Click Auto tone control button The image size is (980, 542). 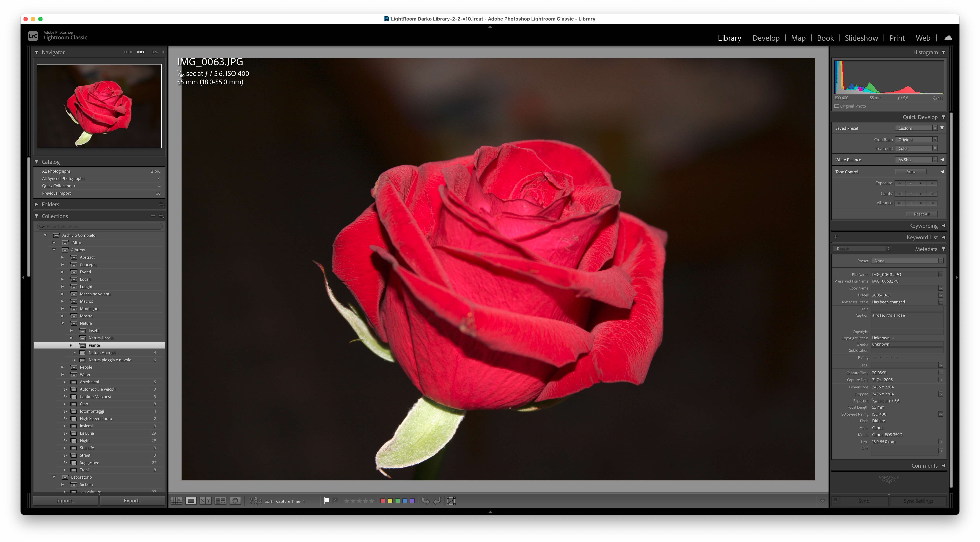pyautogui.click(x=910, y=172)
